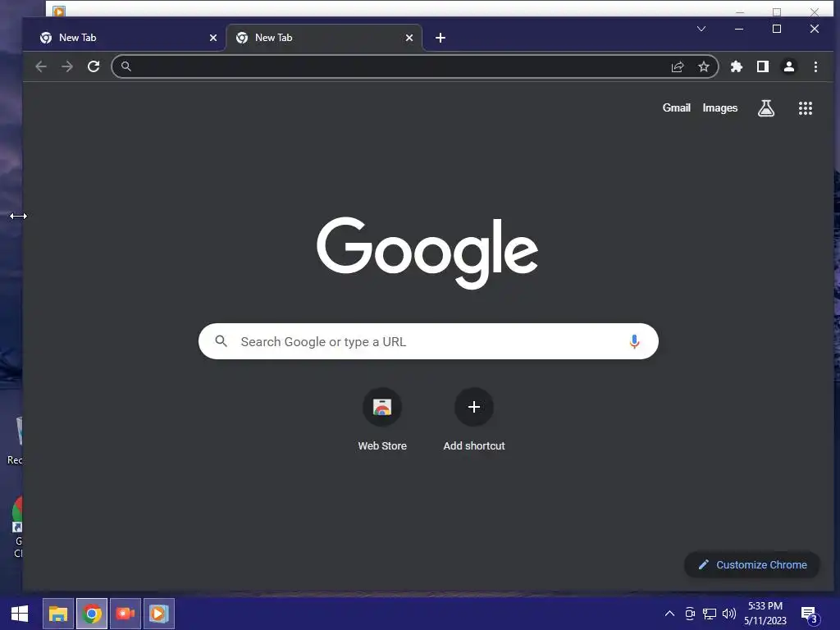Viewport: 840px width, 630px height.
Task: Open the Chrome three-dot menu
Action: coord(815,66)
